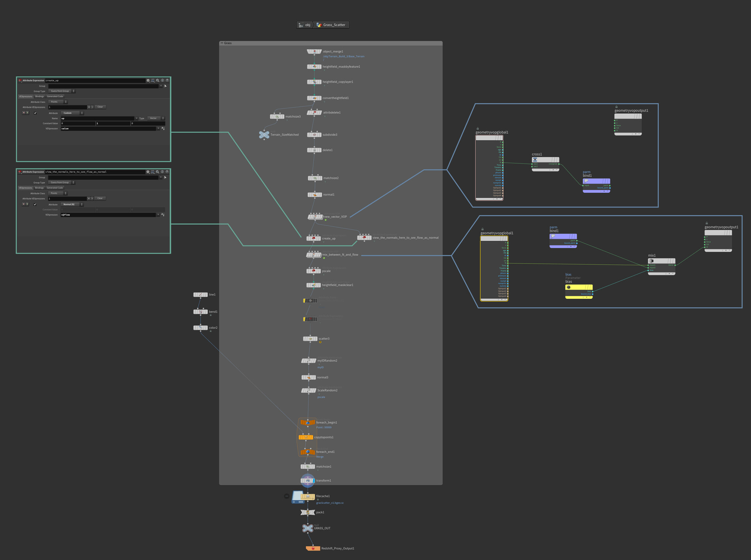
Task: Click the filecache1 node icon
Action: [x=308, y=496]
